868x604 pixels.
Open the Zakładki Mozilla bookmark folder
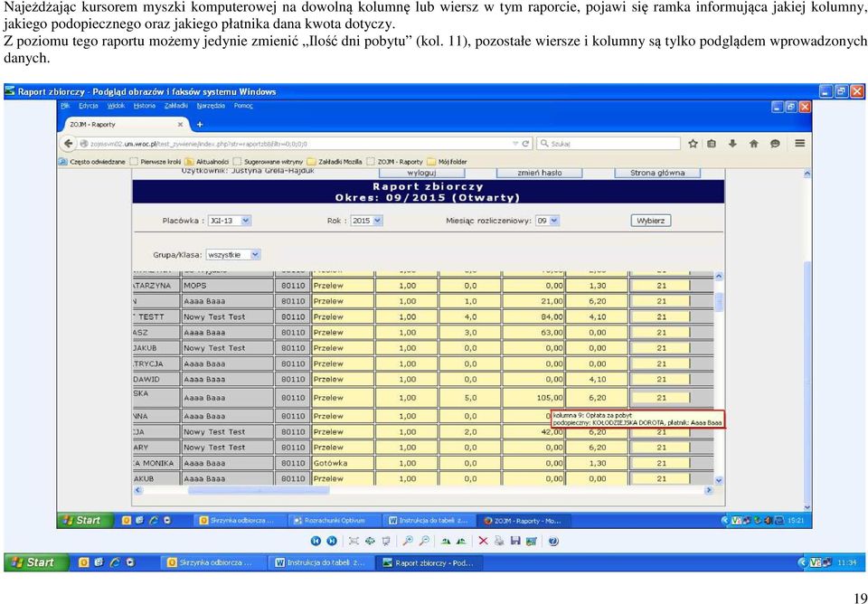335,162
